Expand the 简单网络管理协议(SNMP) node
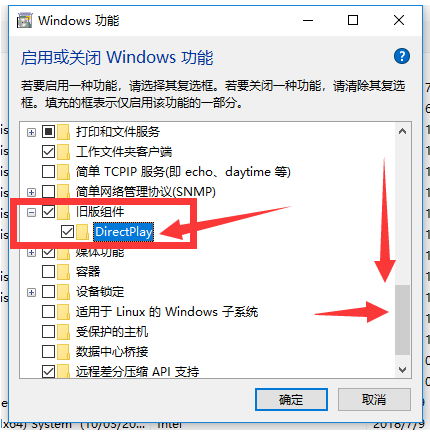Screen dimensions: 430x435 pos(31,192)
